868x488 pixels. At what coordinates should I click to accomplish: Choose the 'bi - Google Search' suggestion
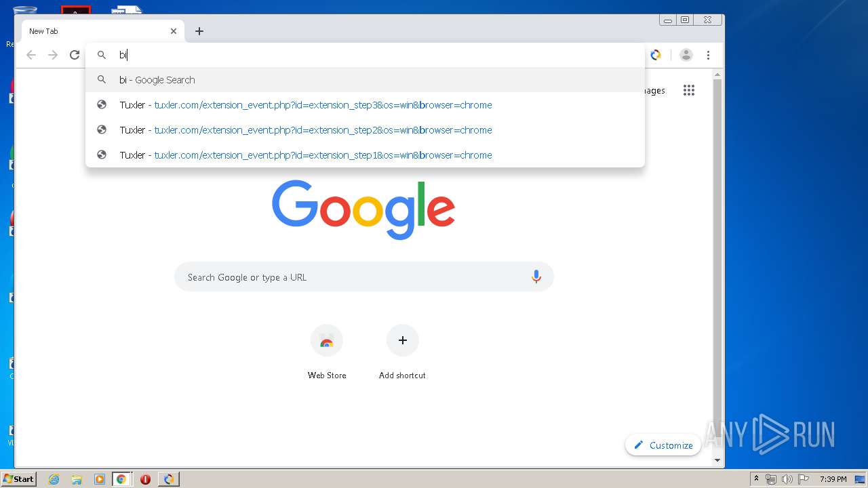coord(365,79)
